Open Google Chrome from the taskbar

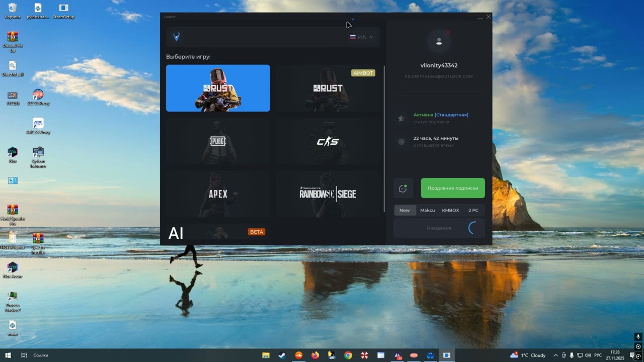point(348,355)
